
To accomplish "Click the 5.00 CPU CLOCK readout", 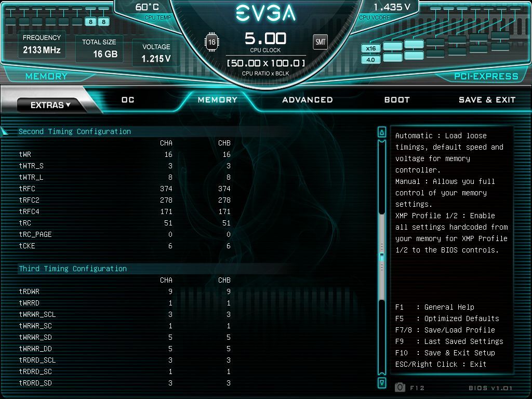I will (x=265, y=42).
